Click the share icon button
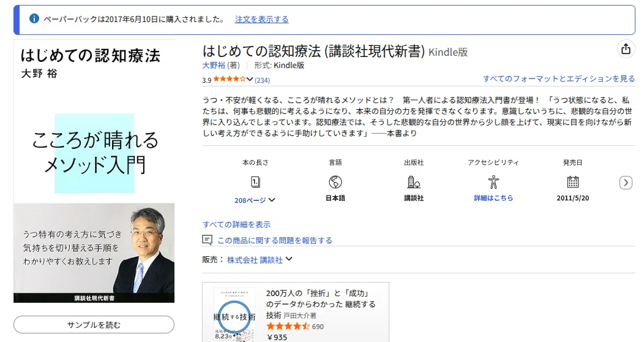Viewport: 644px width, 342px height. [626, 49]
